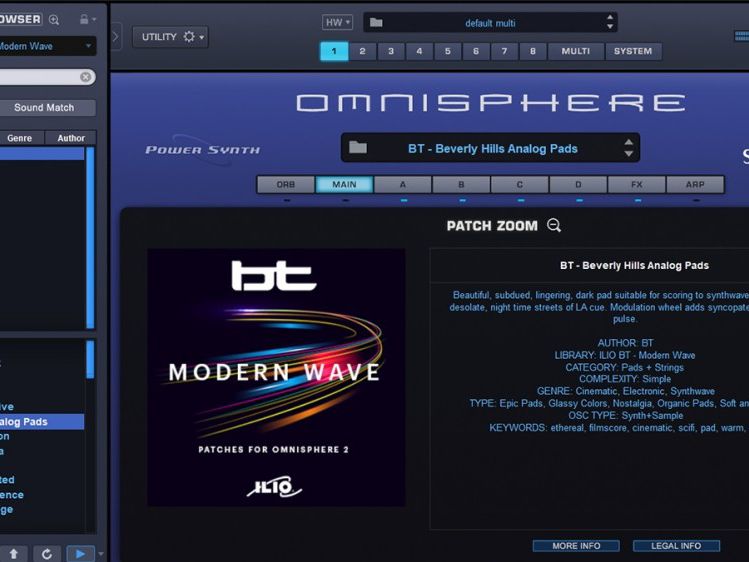Step the default multi down arrow
This screenshot has width=749, height=562.
tap(610, 27)
